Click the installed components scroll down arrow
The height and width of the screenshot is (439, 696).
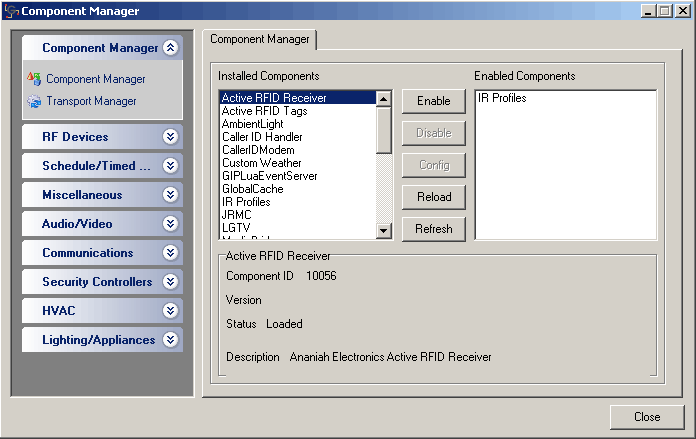[383, 232]
